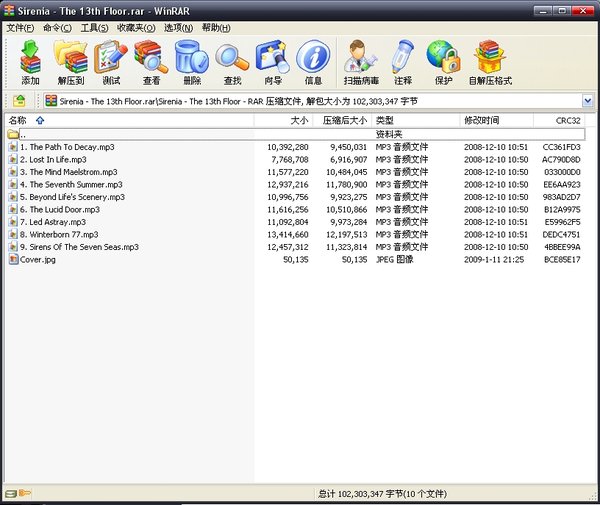
Task: Select file 7. Led Astray.mp3
Action: click(x=53, y=222)
